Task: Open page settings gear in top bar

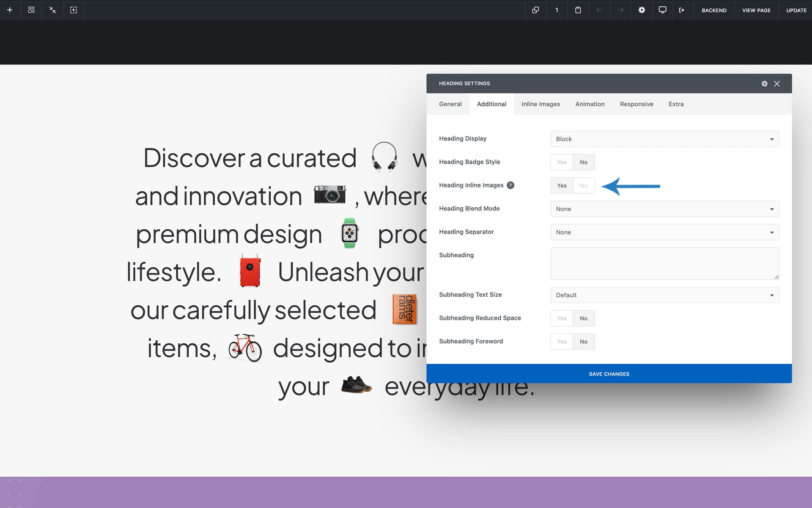Action: (x=642, y=10)
